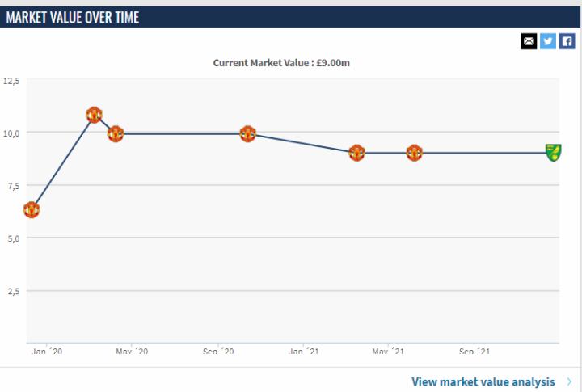Click the Norwich City crest data point

(554, 152)
